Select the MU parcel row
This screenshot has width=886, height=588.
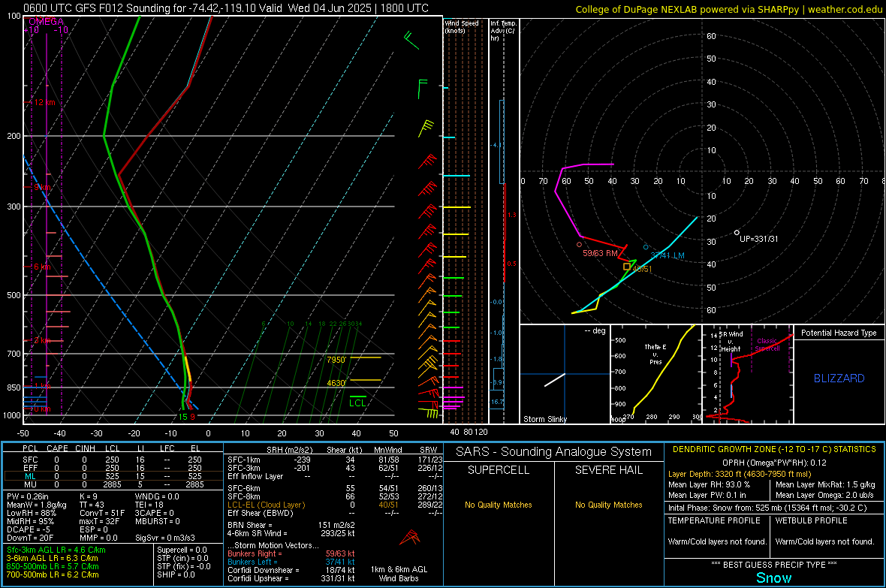113,484
